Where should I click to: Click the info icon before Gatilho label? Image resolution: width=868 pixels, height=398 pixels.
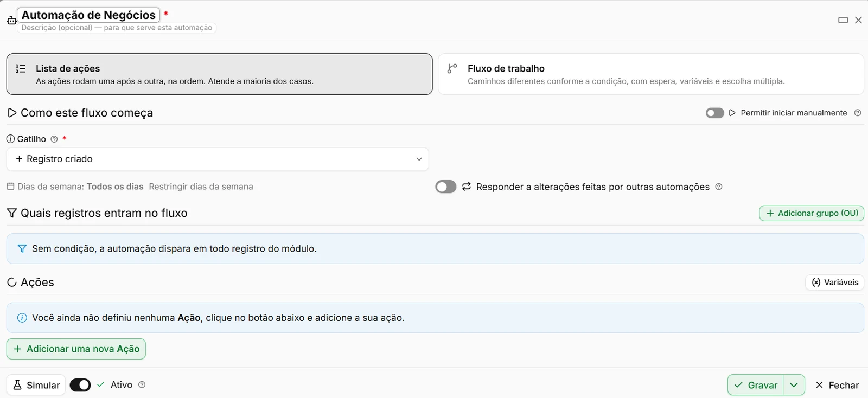pos(11,139)
